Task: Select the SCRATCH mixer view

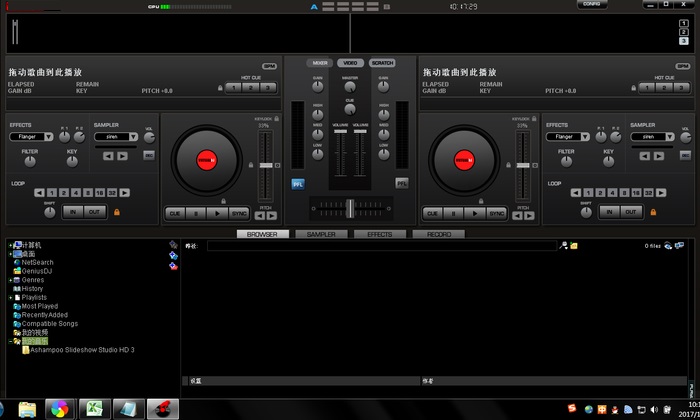Action: coord(382,63)
